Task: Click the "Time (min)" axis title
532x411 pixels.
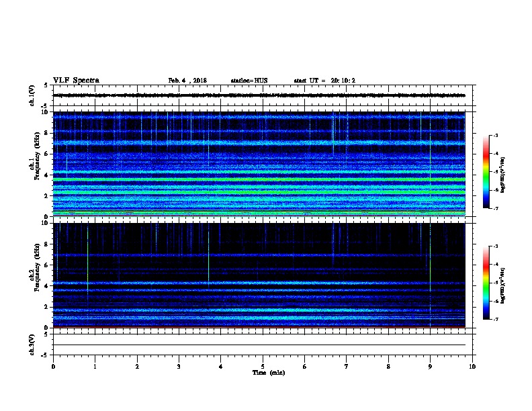Action: coord(269,373)
